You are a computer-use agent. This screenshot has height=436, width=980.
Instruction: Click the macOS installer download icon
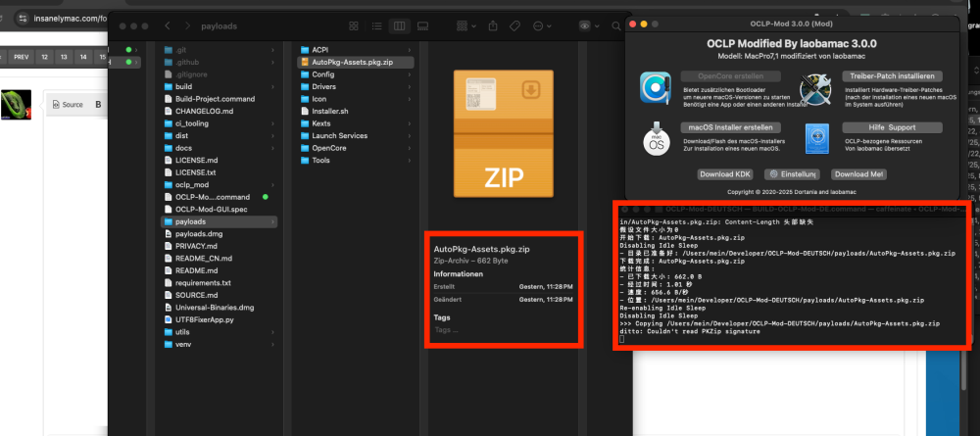tap(657, 139)
